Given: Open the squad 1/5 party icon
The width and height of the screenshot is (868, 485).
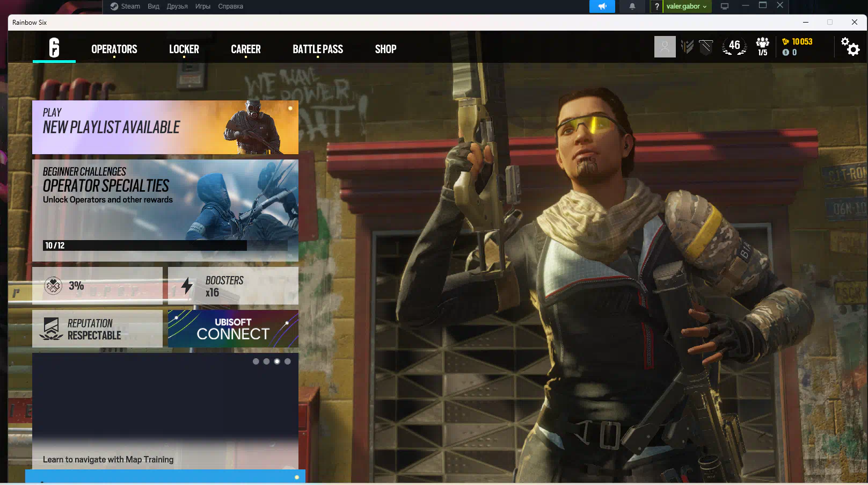Looking at the screenshot, I should [x=763, y=47].
